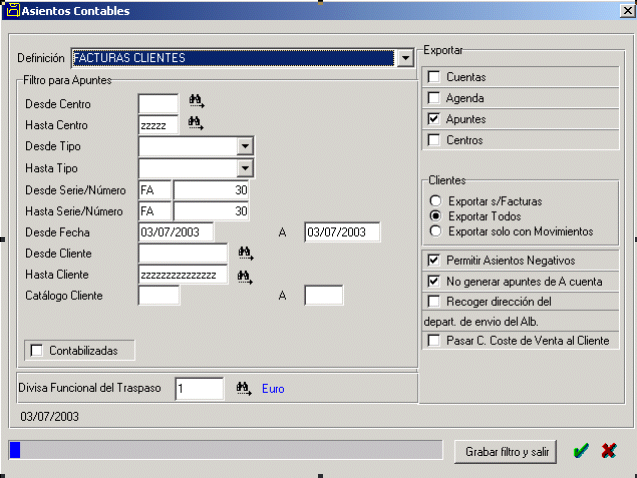Open the Definición dropdown arrow
Image resolution: width=637 pixels, height=478 pixels.
click(405, 58)
